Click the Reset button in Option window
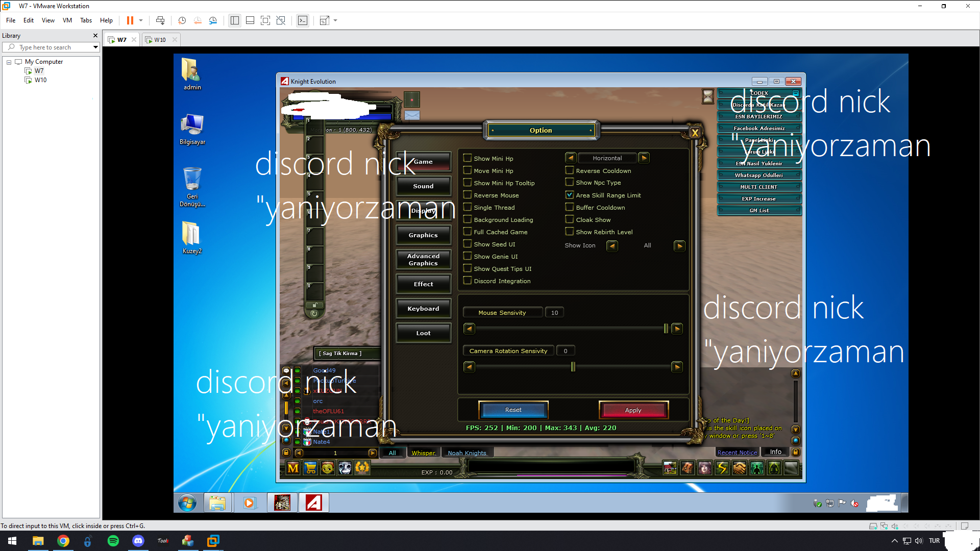Image resolution: width=980 pixels, height=551 pixels. 513,410
